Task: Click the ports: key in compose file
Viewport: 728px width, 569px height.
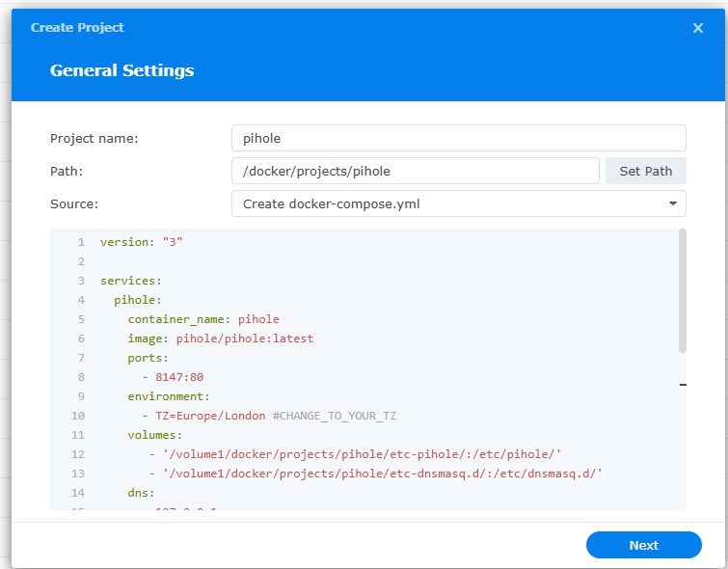Action: tap(148, 358)
